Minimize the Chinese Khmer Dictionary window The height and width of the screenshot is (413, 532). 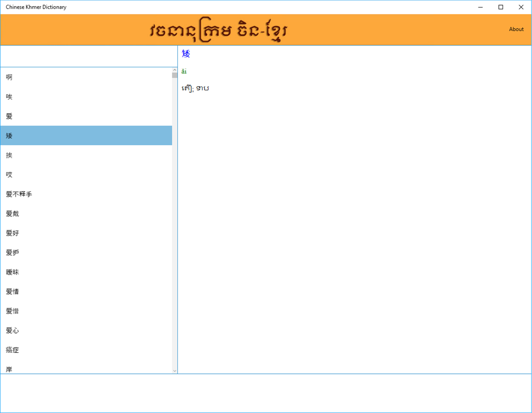pos(481,7)
